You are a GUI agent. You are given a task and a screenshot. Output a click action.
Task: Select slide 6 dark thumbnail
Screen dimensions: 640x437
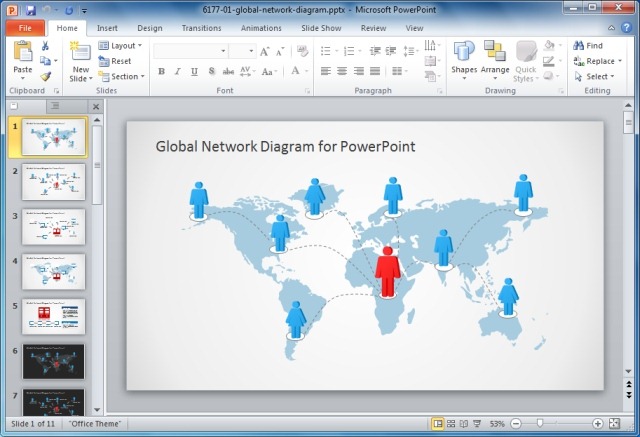(x=53, y=362)
